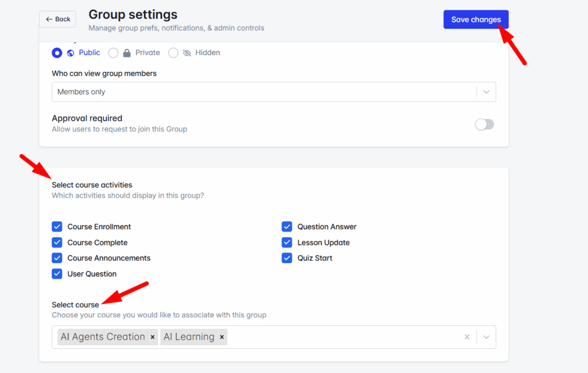Uncheck the Course Enrollment activity
This screenshot has width=588, height=373.
pos(57,226)
